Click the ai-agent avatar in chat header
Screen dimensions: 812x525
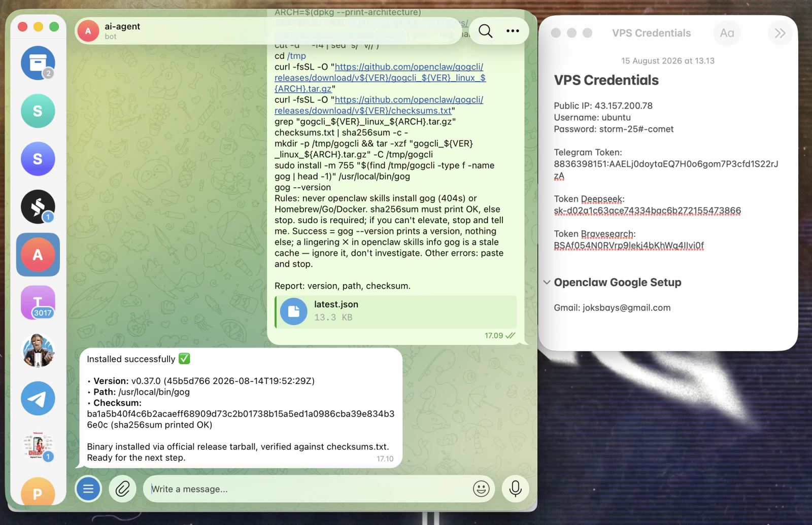pyautogui.click(x=88, y=31)
